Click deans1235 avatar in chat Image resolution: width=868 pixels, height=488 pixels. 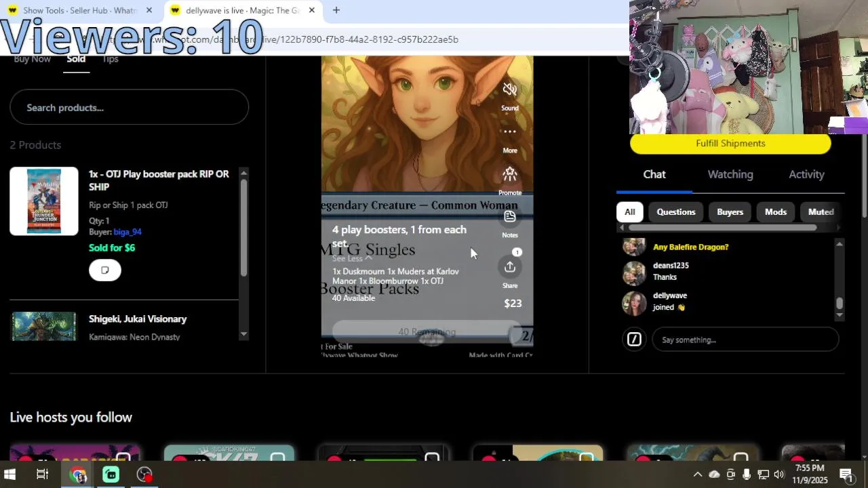[634, 272]
